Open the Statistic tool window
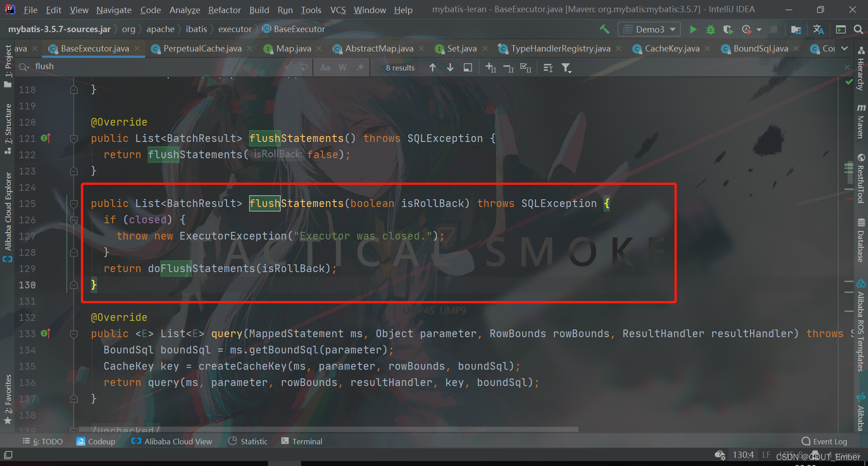 [248, 441]
